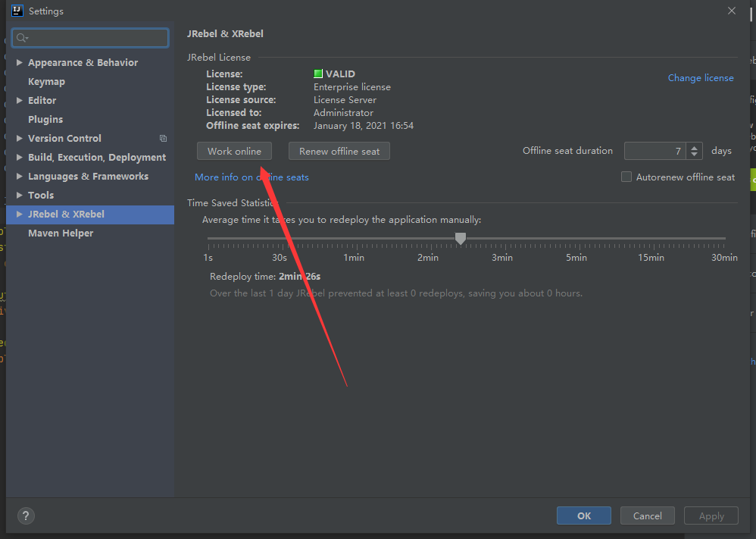
Task: Open More info on offline seats link
Action: pos(251,177)
